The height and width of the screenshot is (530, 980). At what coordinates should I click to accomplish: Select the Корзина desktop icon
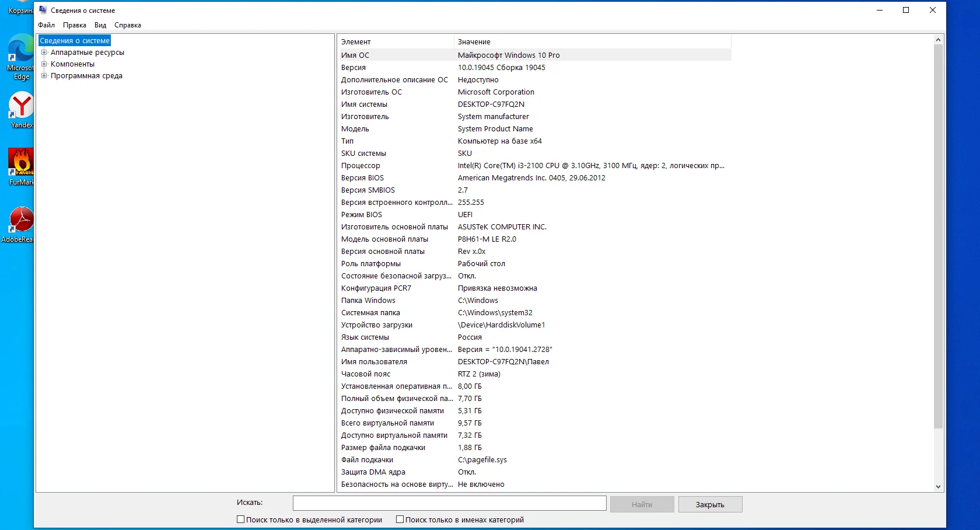click(20, 9)
